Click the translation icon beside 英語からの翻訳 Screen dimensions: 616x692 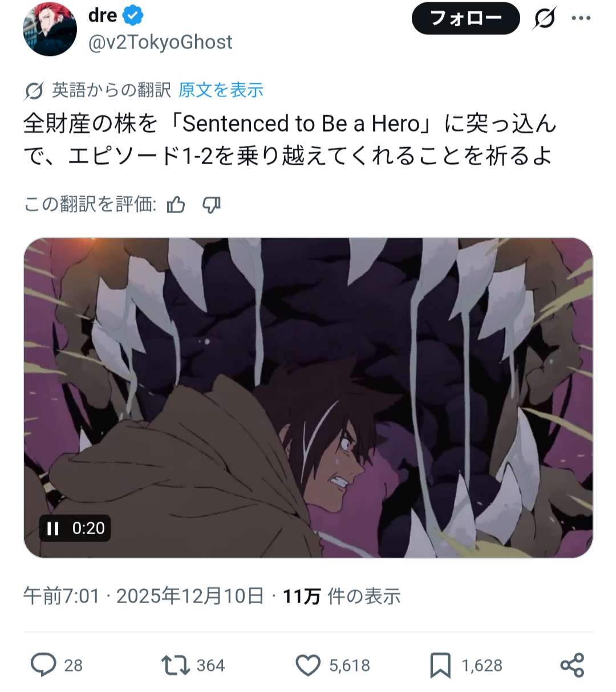click(x=34, y=90)
